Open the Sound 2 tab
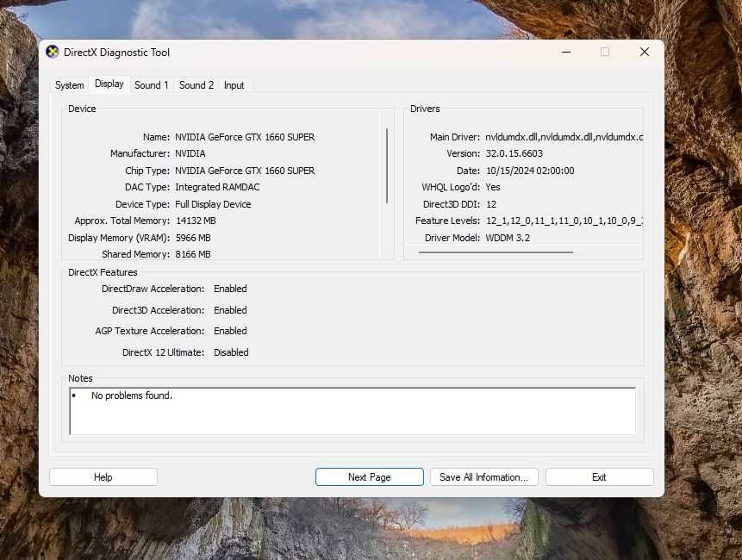 coord(196,85)
